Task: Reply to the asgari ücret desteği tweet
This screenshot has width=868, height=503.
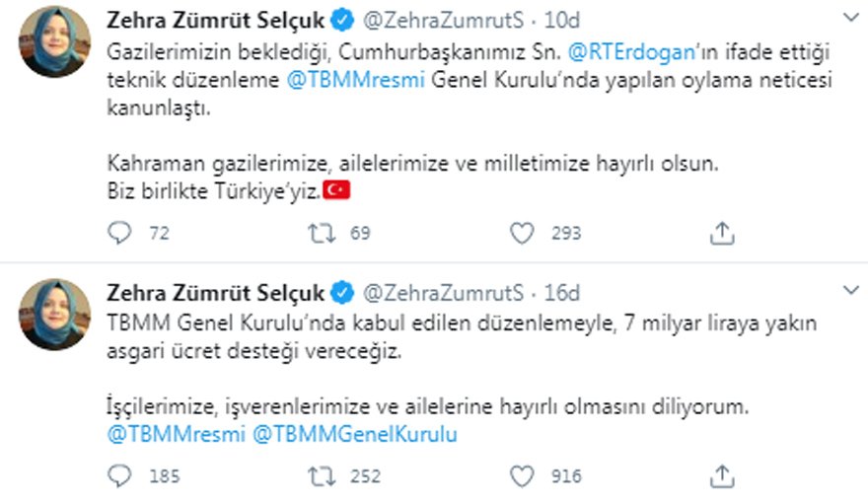Action: [x=119, y=476]
